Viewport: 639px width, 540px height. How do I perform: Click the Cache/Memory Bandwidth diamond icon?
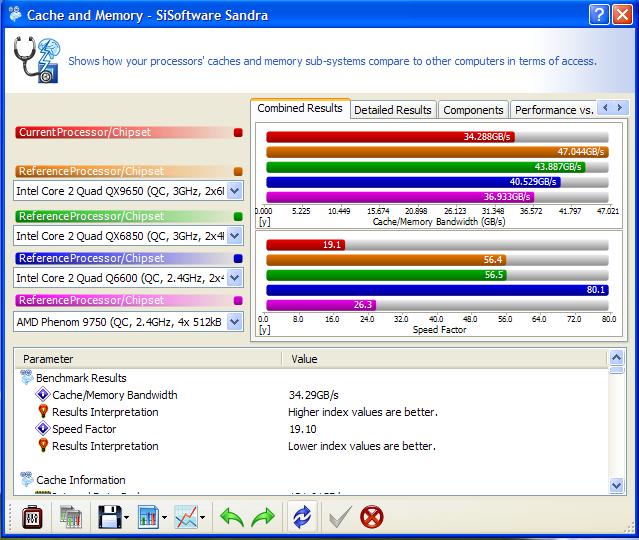coord(43,395)
